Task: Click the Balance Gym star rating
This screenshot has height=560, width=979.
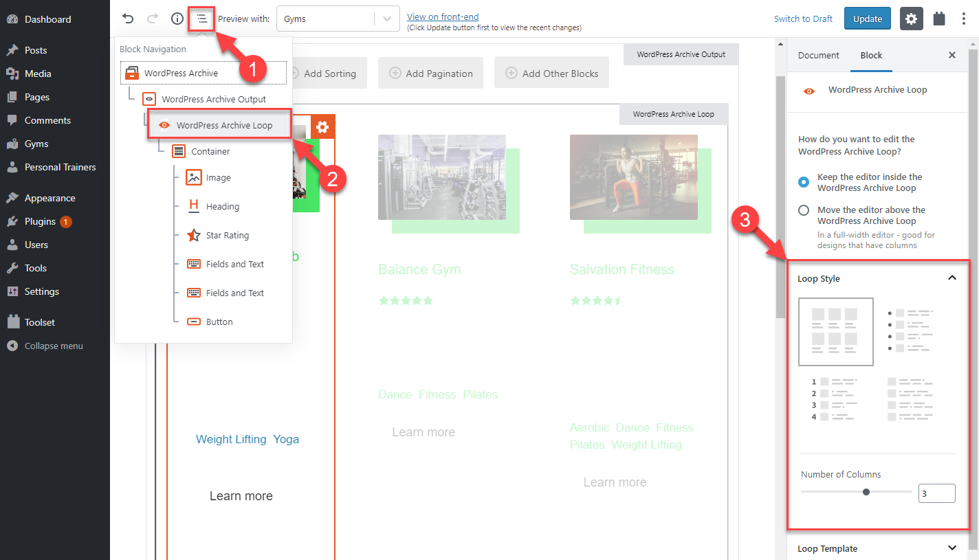Action: 406,300
